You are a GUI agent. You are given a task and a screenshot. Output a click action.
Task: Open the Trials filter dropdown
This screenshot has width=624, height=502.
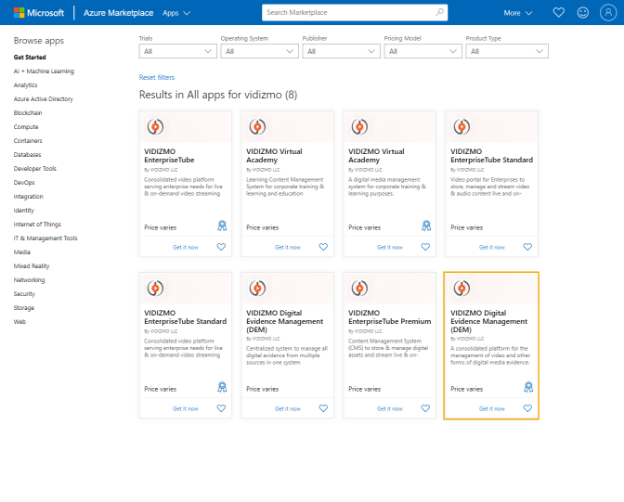(x=176, y=51)
